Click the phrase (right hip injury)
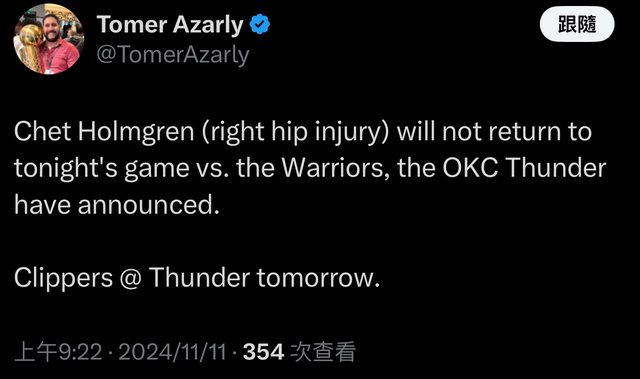The height and width of the screenshot is (379, 640). [x=296, y=132]
